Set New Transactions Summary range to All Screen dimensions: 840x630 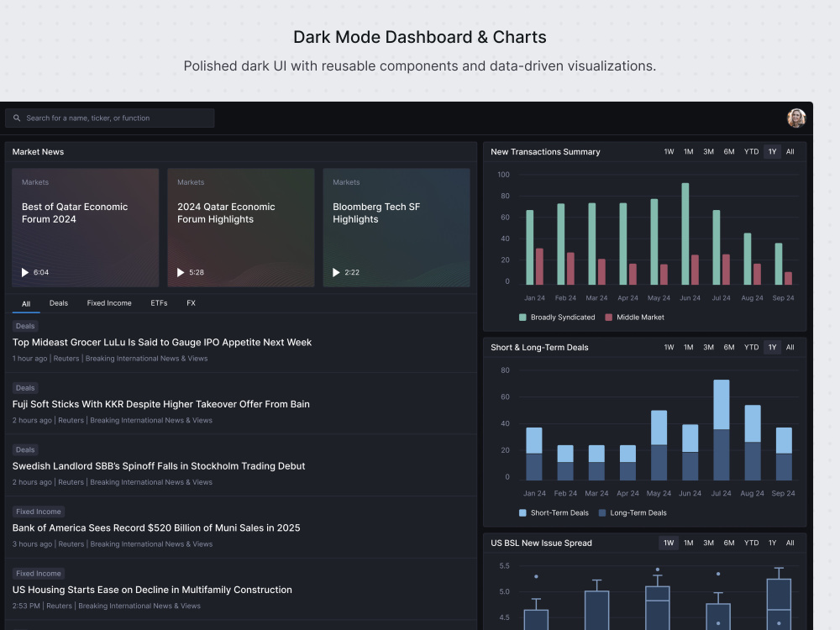790,151
